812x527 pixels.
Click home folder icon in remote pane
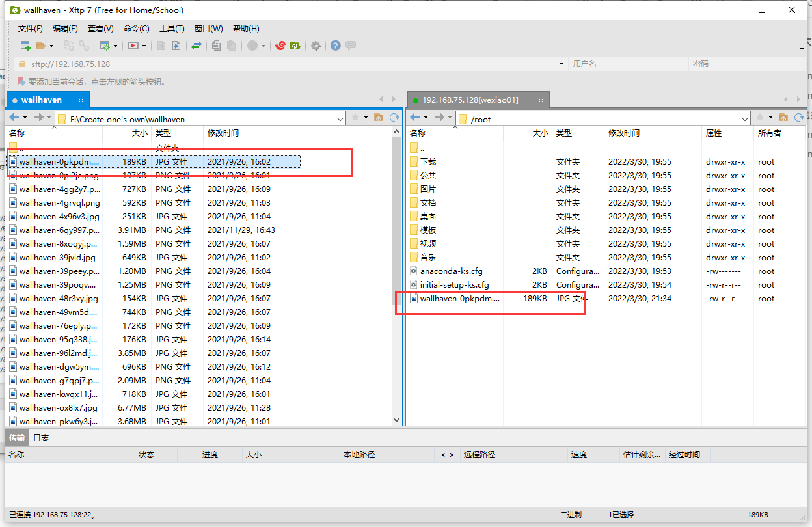(783, 118)
